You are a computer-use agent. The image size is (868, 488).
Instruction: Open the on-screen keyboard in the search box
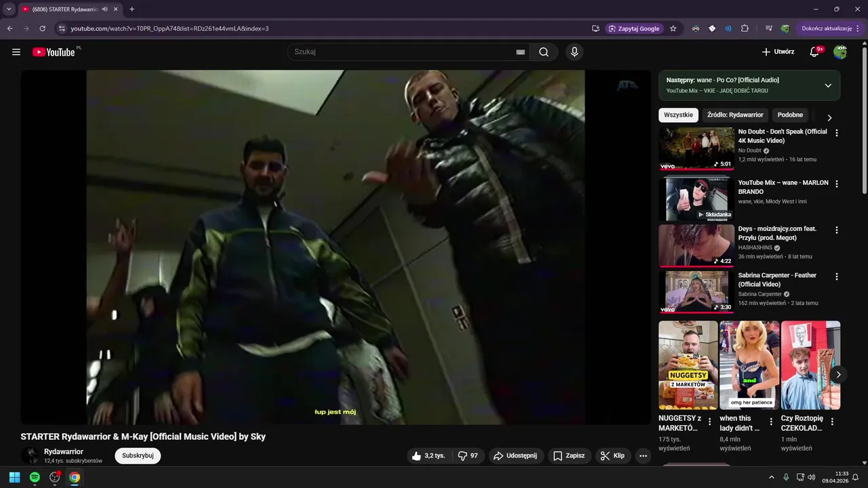520,52
